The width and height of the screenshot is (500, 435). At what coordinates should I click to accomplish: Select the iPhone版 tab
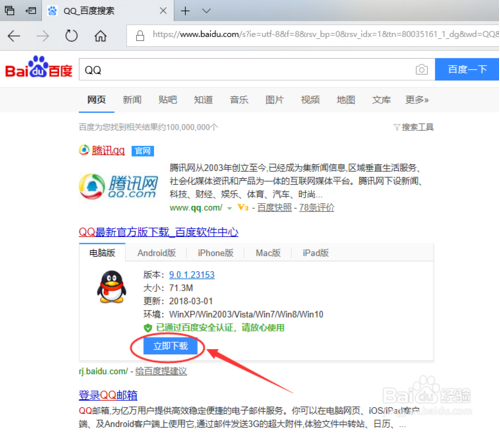(x=216, y=253)
